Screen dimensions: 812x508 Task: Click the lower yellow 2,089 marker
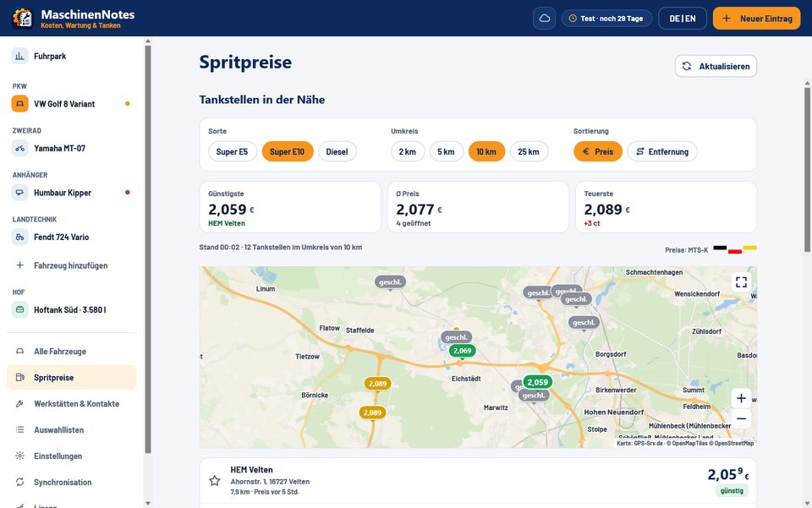372,412
